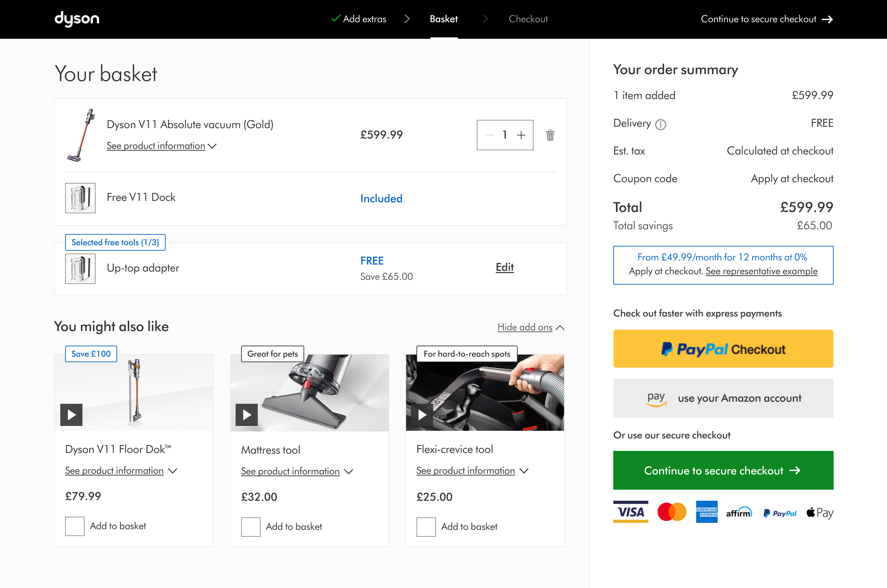Pay with PayPal Checkout button
Screen dimensions: 887x588
[x=723, y=349]
